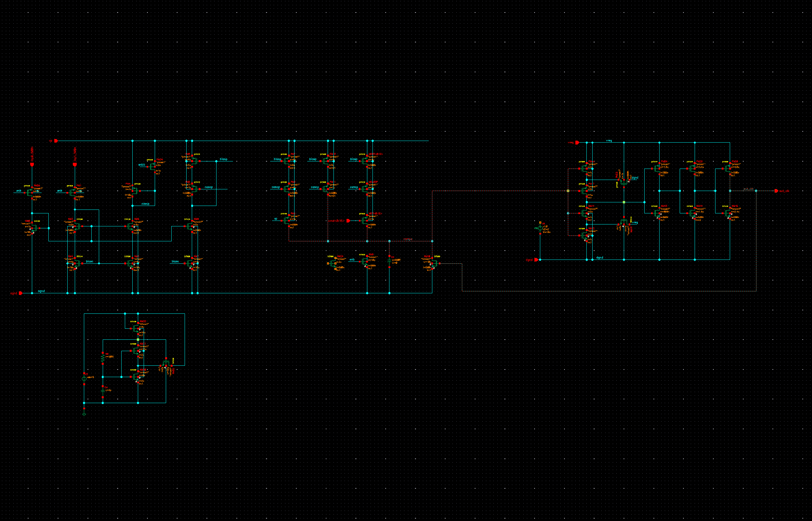Select the vdc=5 voltage source

click(84, 379)
